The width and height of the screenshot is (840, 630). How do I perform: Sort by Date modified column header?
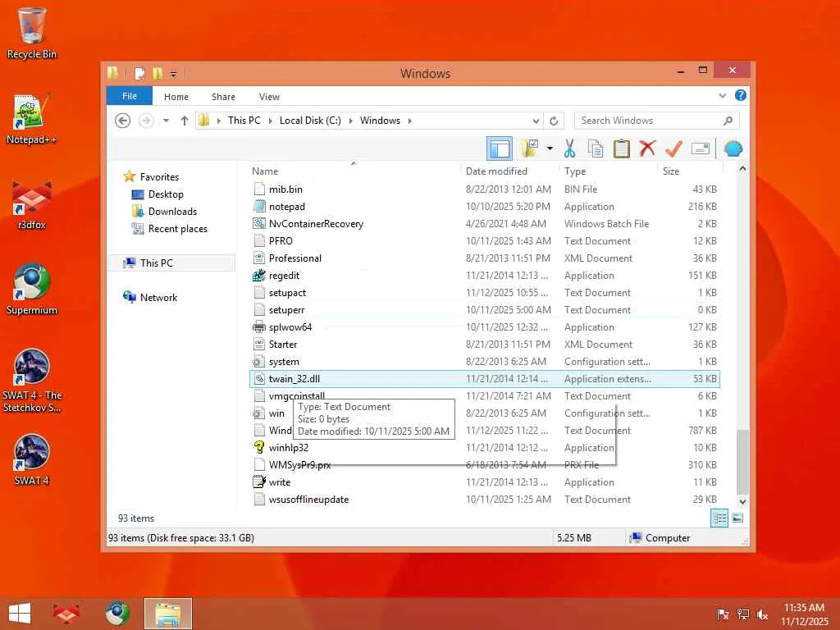(496, 171)
